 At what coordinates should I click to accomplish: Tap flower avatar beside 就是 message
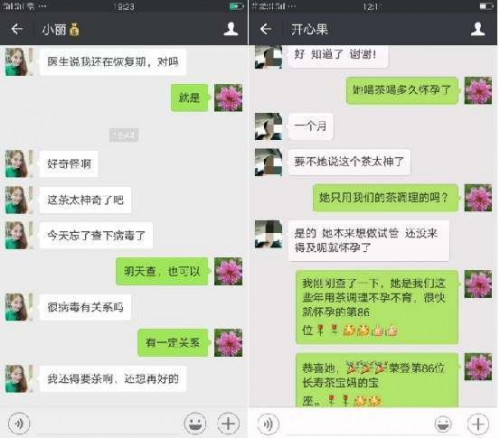(228, 98)
